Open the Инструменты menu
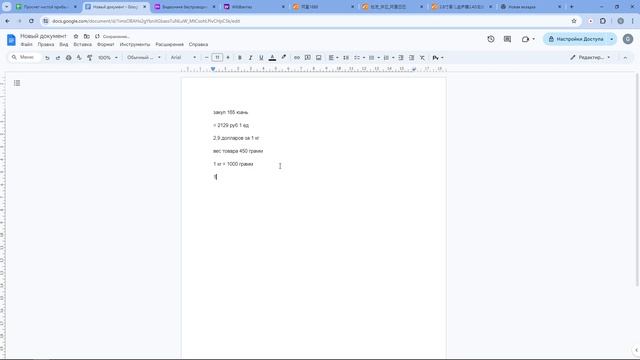This screenshot has height=360, width=640. tap(135, 44)
